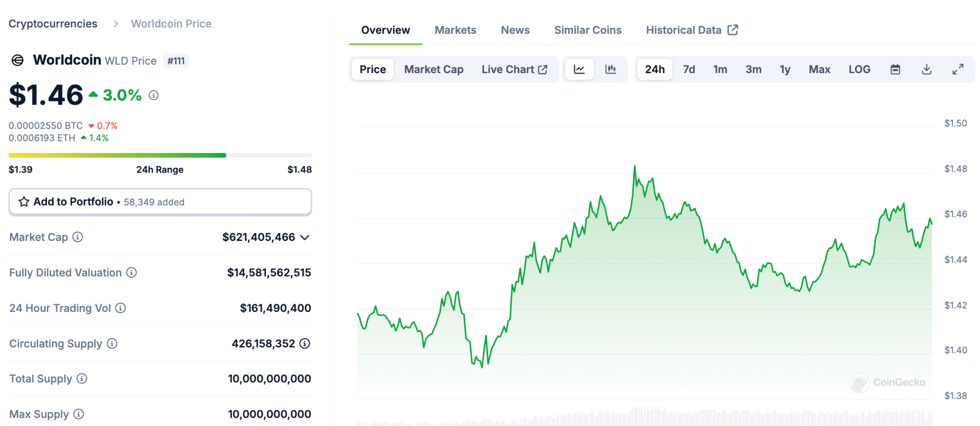980x426 pixels.
Task: Open price change info icon beside 3.0%
Action: pyautogui.click(x=154, y=95)
